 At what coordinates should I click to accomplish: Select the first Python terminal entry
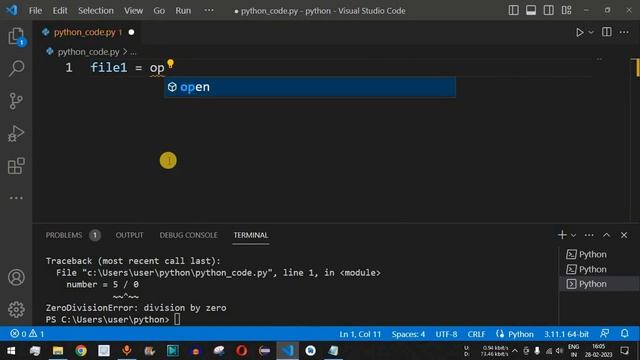(x=599, y=254)
